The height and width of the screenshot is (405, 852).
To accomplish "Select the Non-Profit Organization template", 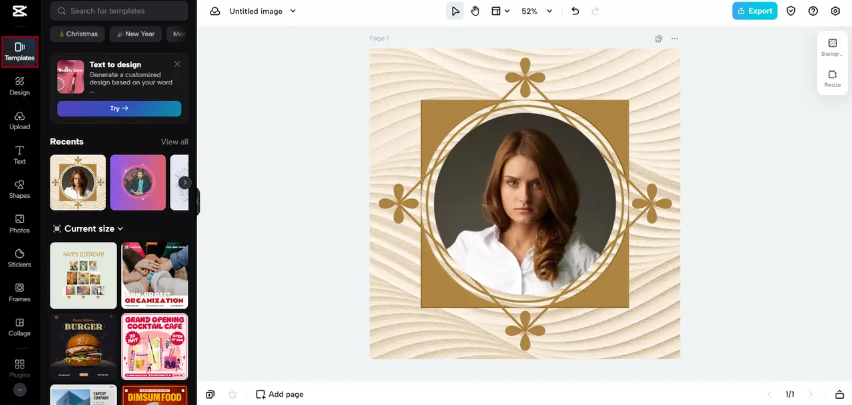I will tap(155, 275).
